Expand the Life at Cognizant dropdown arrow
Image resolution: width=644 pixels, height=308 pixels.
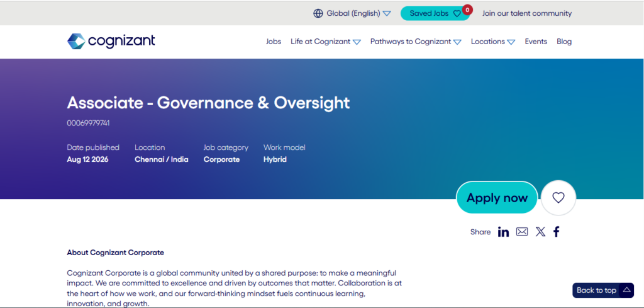point(357,42)
